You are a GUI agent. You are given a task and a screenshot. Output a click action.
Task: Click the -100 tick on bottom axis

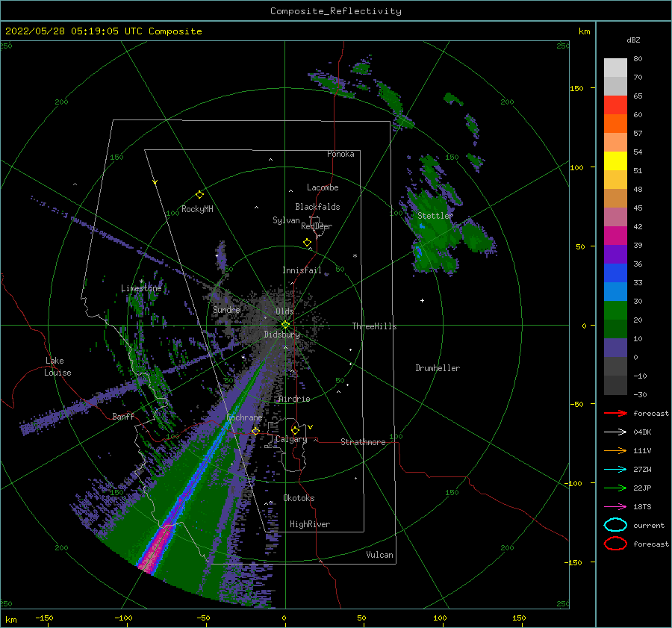[123, 618]
